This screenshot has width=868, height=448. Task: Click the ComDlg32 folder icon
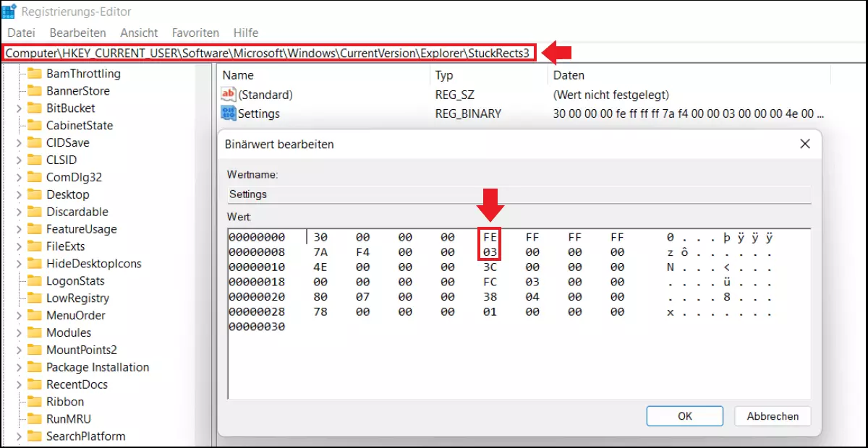35,178
